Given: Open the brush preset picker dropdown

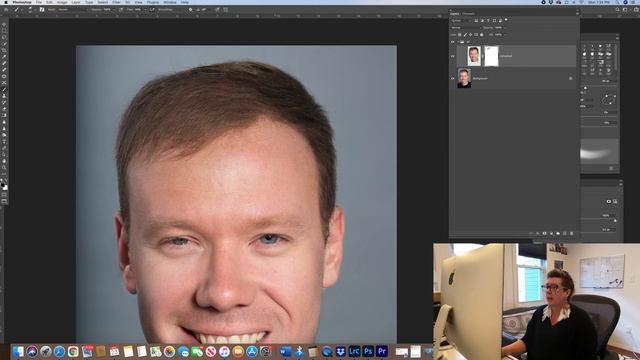Looking at the screenshot, I should [x=35, y=10].
